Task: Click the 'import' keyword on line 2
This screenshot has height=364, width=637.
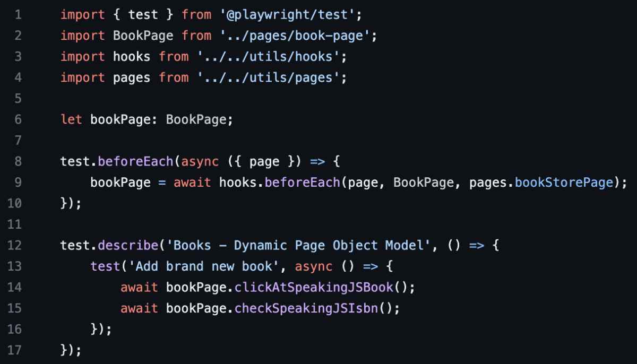Action: coord(82,36)
